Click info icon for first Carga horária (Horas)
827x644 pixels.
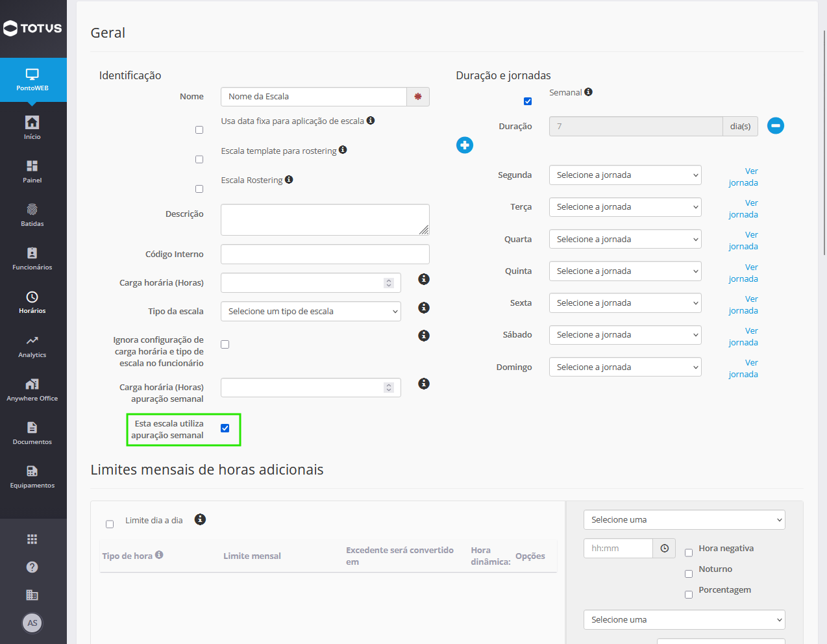pos(424,279)
